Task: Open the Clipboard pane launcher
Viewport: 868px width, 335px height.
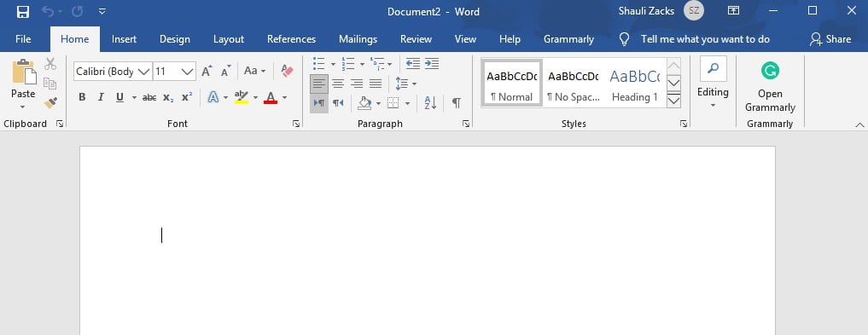Action: tap(60, 124)
